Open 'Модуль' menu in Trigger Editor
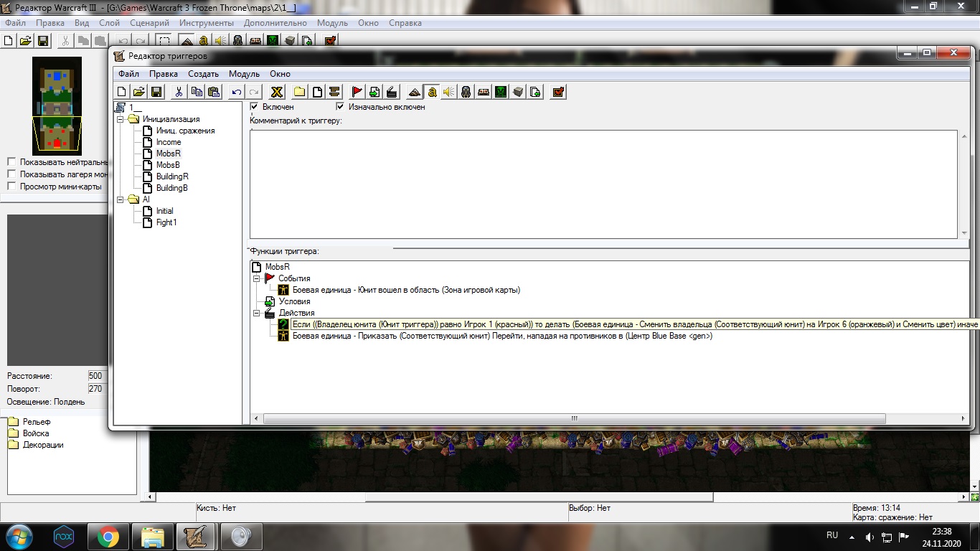 pos(244,74)
